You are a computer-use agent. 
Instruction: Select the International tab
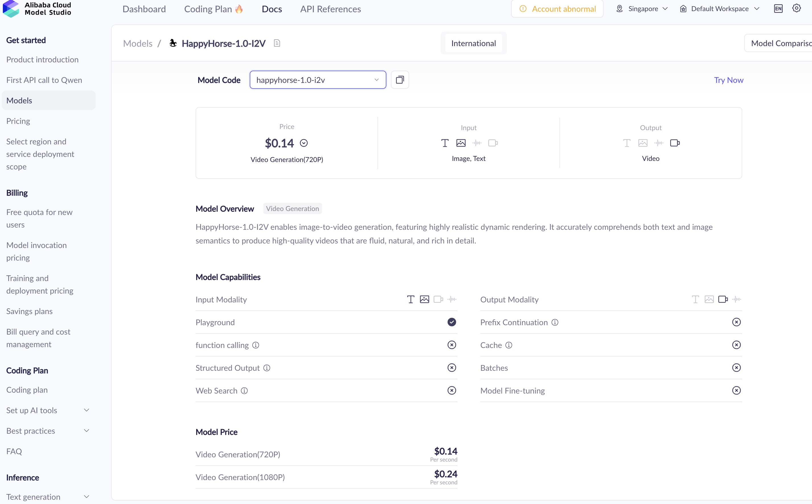pos(473,43)
